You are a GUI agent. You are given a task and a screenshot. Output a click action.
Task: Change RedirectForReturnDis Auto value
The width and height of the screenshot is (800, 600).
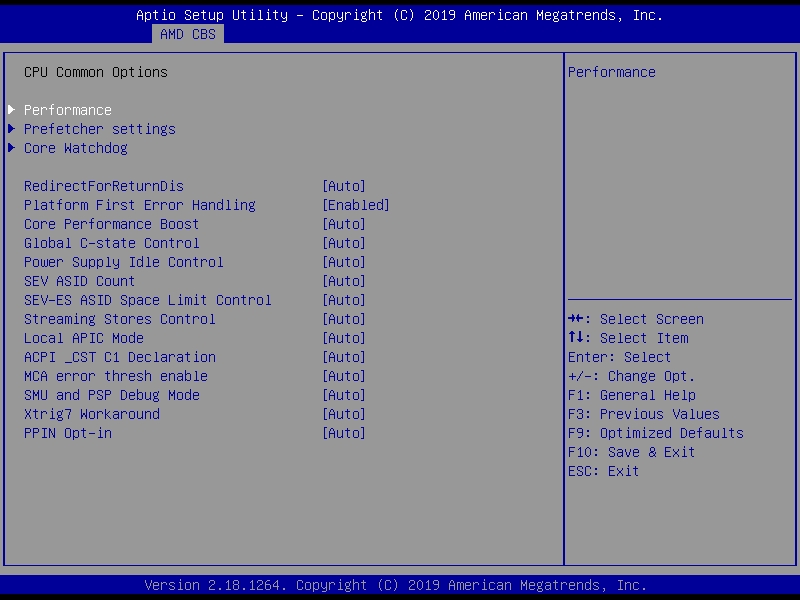(344, 186)
